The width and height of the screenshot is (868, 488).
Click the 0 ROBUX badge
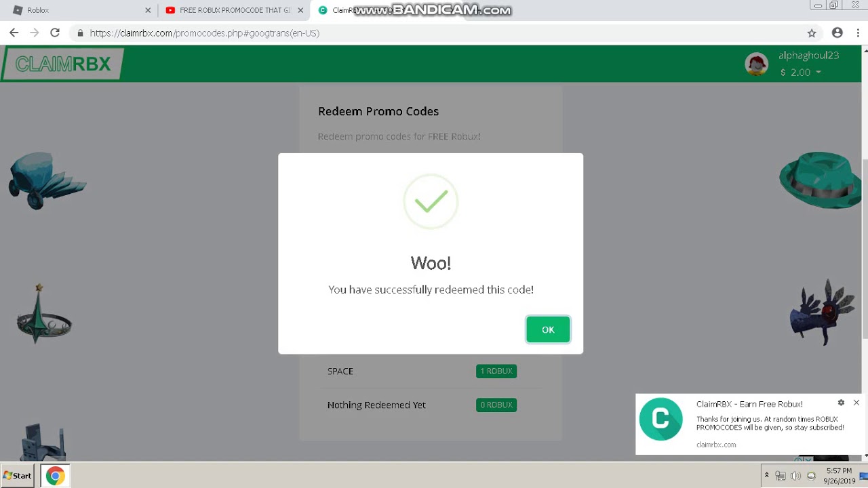[x=496, y=405]
